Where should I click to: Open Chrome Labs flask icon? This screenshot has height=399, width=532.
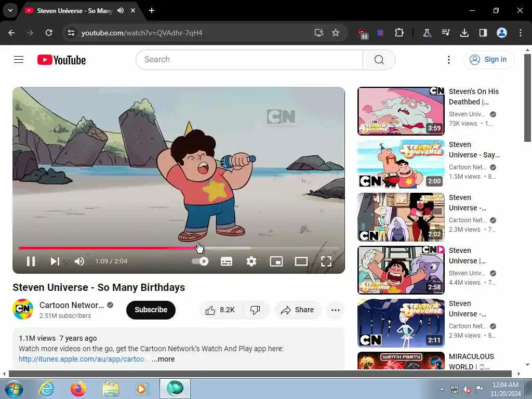click(x=427, y=33)
